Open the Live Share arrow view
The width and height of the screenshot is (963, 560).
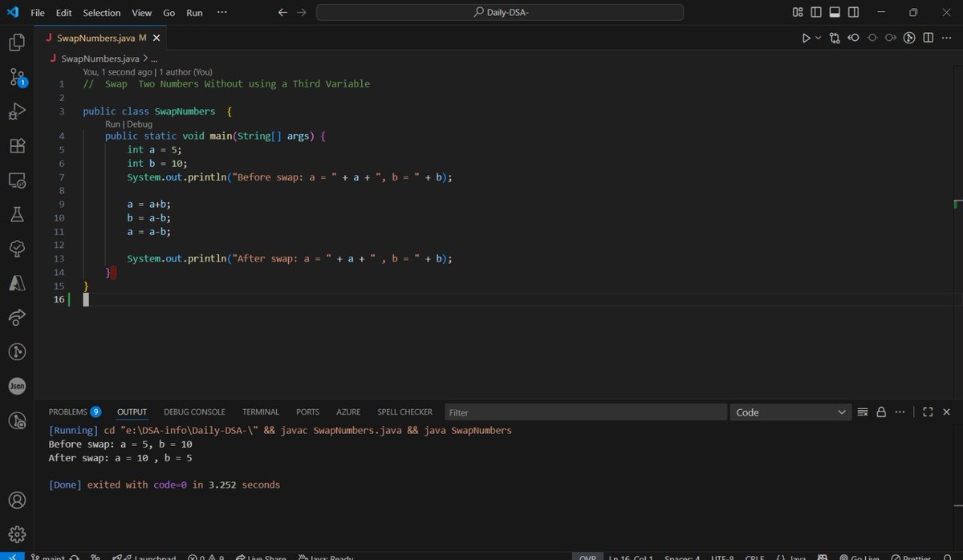[17, 318]
